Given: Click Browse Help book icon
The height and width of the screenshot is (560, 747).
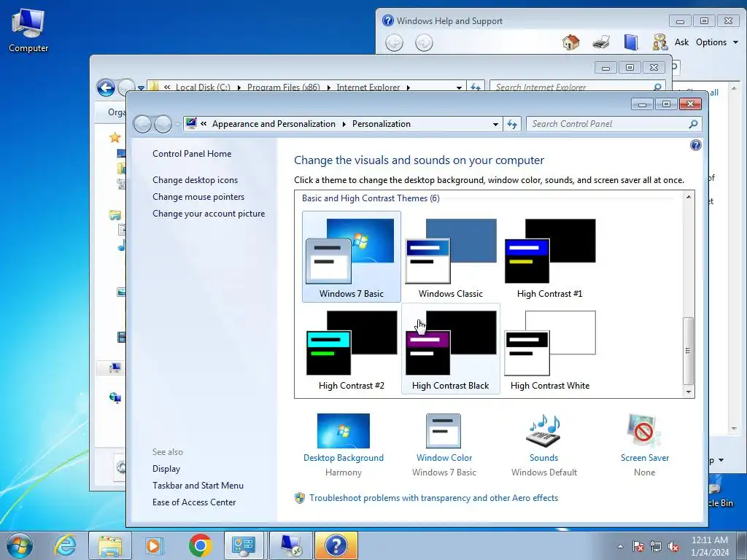Looking at the screenshot, I should click(631, 42).
